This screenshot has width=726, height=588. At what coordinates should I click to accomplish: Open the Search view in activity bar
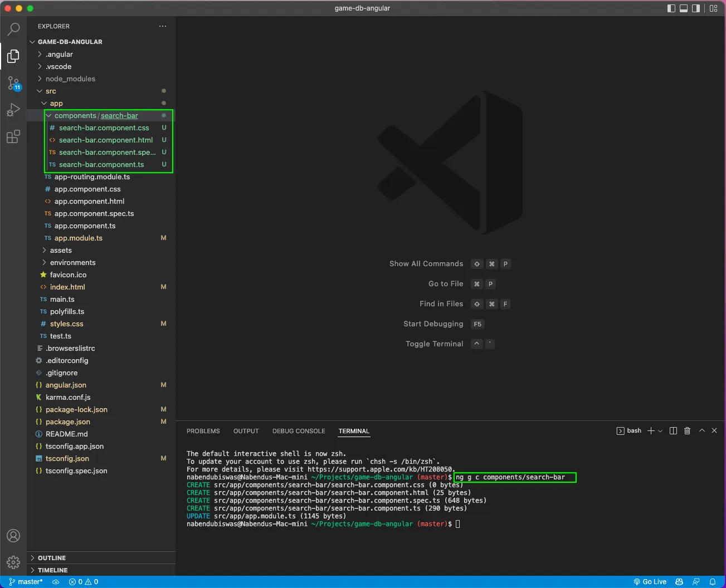tap(13, 29)
